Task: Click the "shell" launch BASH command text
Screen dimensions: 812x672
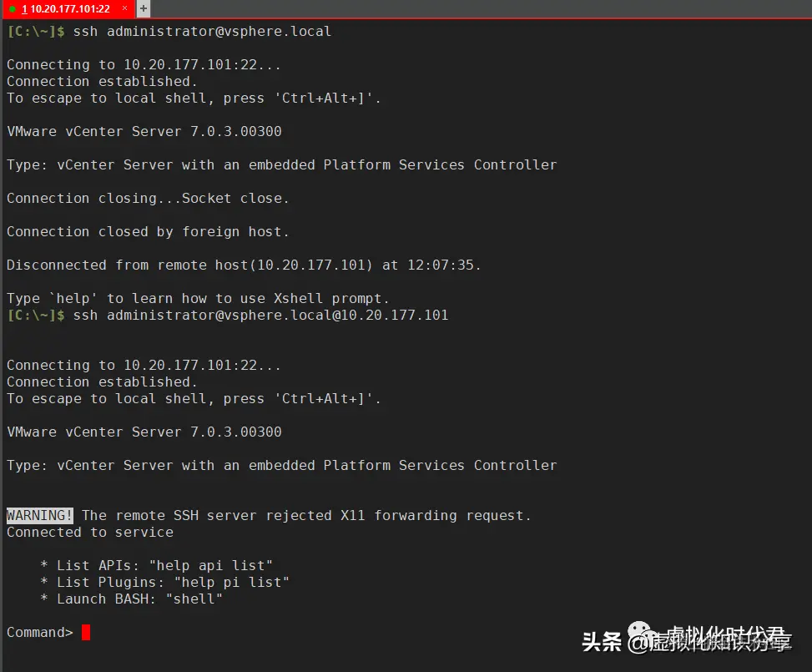Action: (194, 599)
